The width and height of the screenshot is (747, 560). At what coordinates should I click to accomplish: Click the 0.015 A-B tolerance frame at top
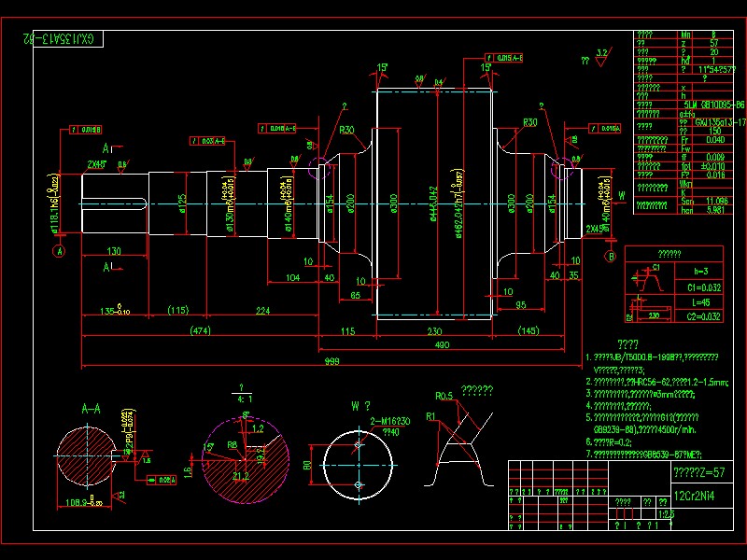click(503, 58)
